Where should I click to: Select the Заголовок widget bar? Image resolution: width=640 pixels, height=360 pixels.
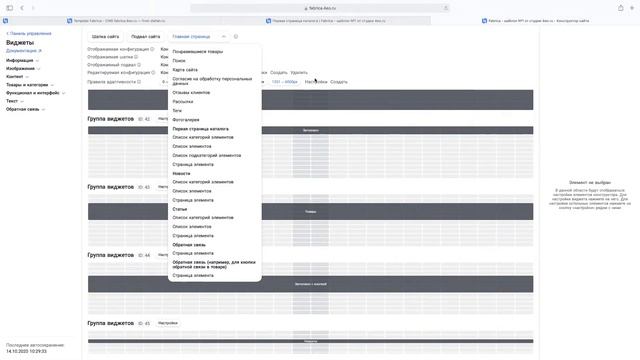coord(311,130)
